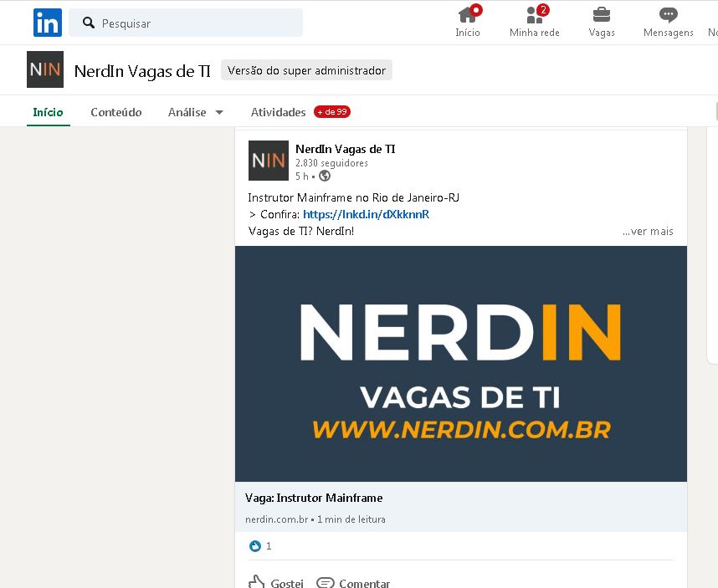Click the '2.830 seguidores' text
Image resolution: width=718 pixels, height=588 pixels.
[331, 163]
